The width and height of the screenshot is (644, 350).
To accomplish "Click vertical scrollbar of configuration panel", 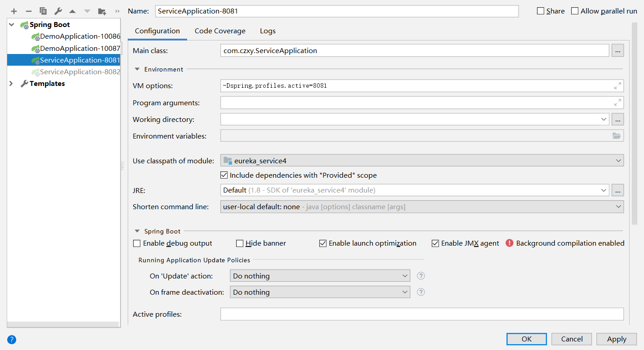I will [x=635, y=124].
